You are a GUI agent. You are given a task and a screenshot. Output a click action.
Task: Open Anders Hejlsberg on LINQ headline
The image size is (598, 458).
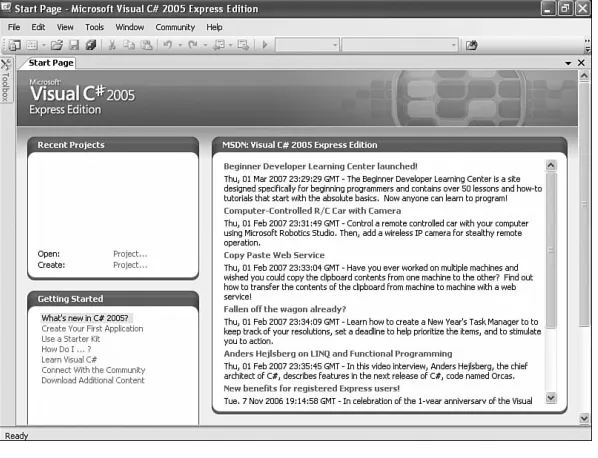(338, 354)
